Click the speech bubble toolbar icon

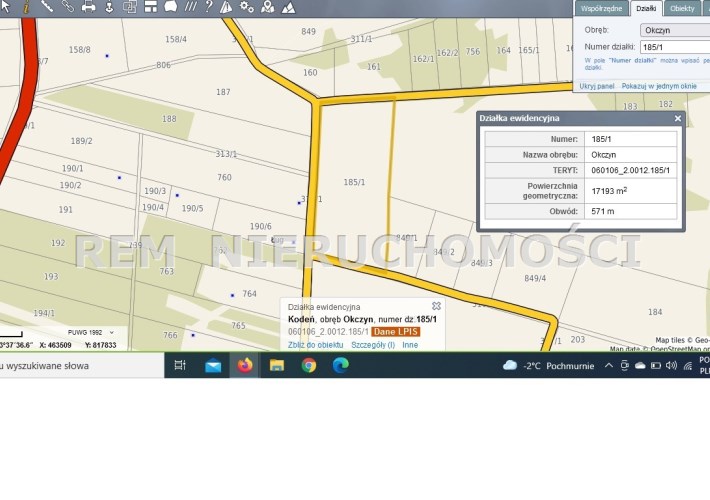pos(170,6)
